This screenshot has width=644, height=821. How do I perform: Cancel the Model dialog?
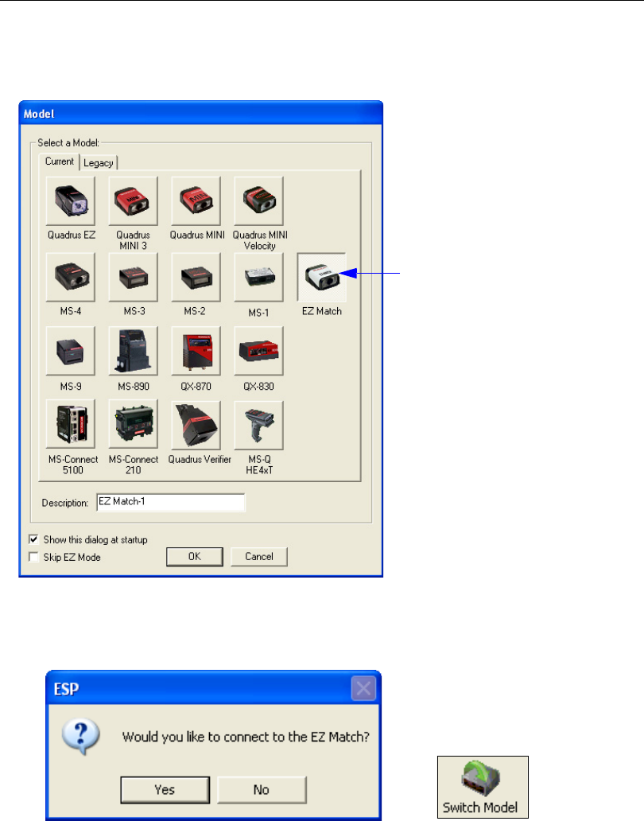pyautogui.click(x=259, y=557)
